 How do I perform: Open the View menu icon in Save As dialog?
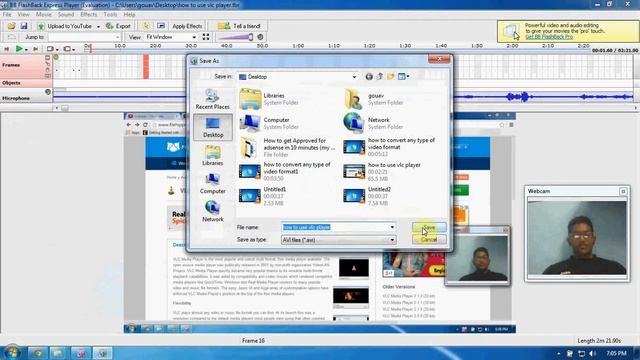403,77
